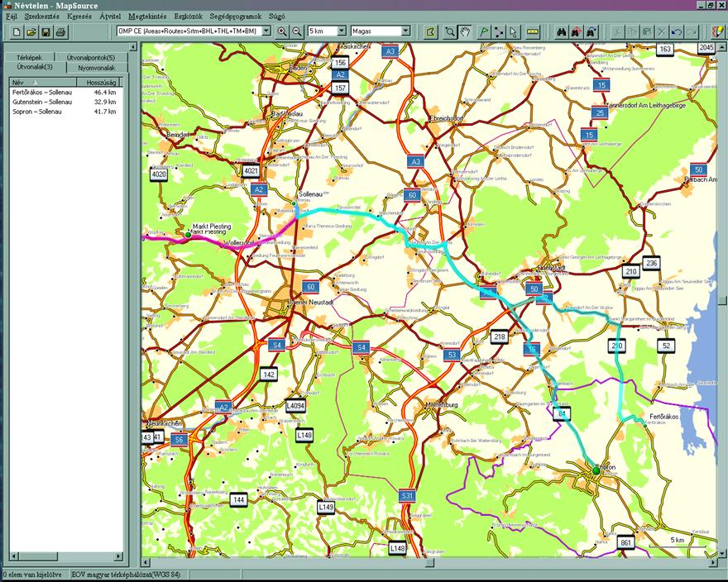728x582 pixels.
Task: Open Find Places with binoculars icon
Action: [x=562, y=31]
